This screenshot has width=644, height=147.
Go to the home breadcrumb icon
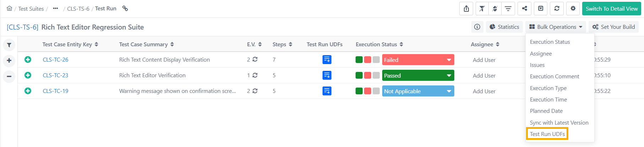tap(10, 8)
